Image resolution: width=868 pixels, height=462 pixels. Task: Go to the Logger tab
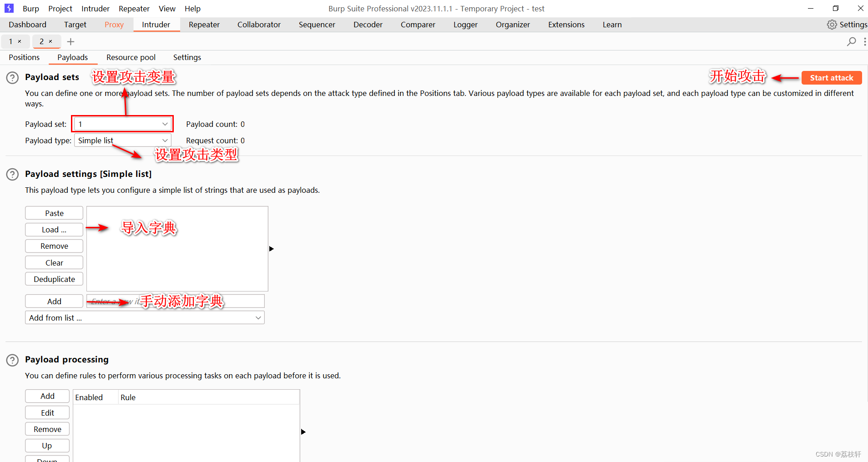pyautogui.click(x=465, y=25)
